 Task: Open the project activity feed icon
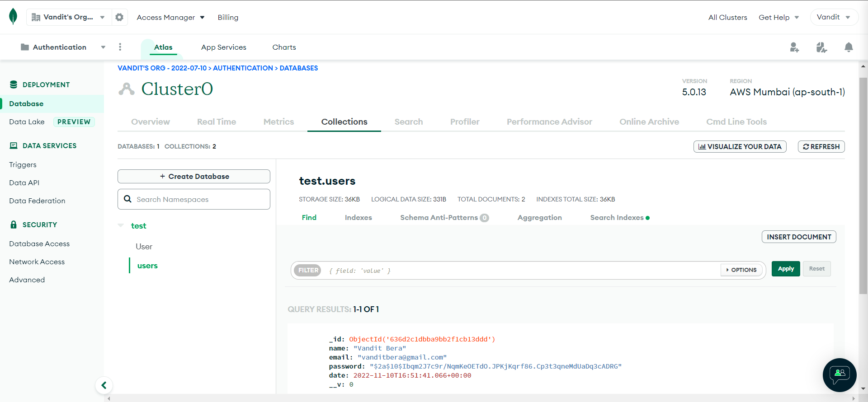[x=821, y=47]
